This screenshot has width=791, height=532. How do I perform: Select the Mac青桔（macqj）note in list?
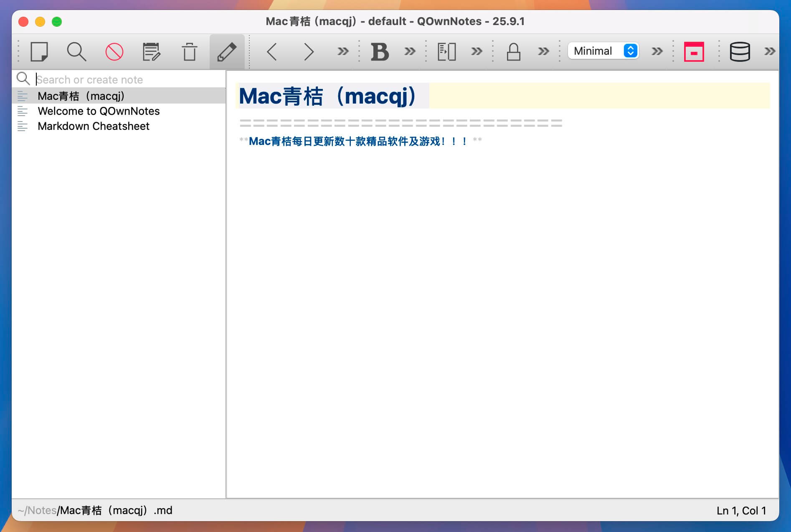pyautogui.click(x=119, y=96)
